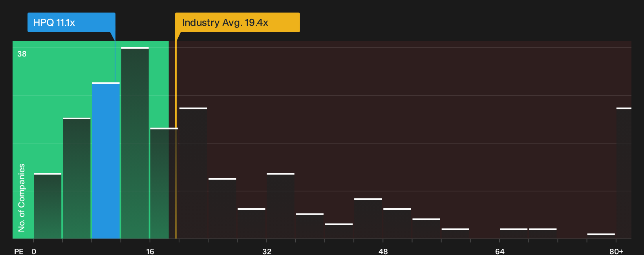Viewport: 644px width, 255px height.
Task: Click the HPQ 11.1x blue label
Action: (71, 22)
